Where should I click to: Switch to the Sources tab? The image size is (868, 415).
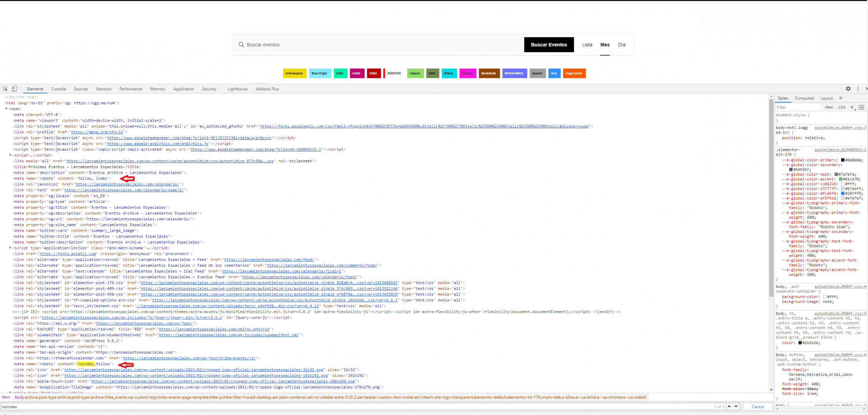(x=81, y=89)
